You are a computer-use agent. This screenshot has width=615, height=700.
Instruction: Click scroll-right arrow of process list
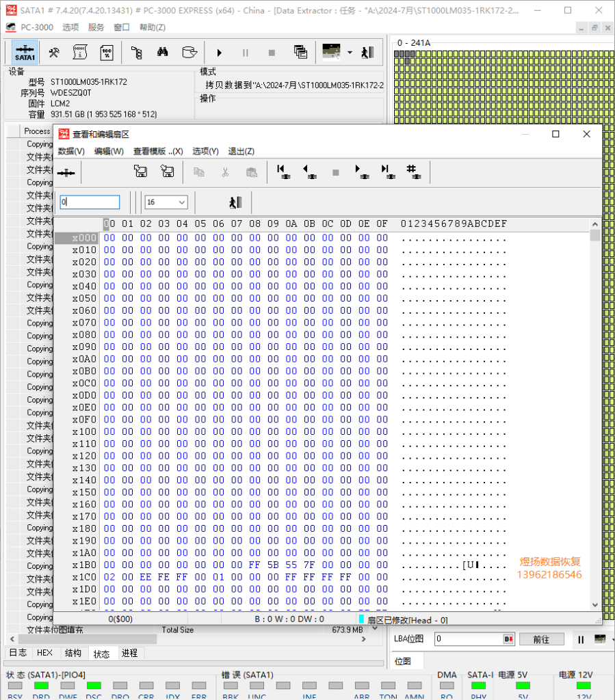363,639
